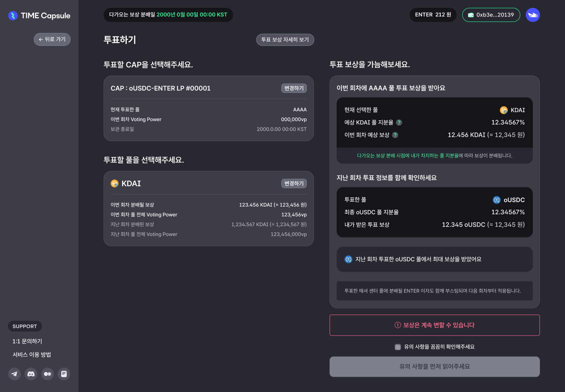565x392 pixels.
Task: Click the ENTER 212 원 price pill
Action: [x=433, y=15]
